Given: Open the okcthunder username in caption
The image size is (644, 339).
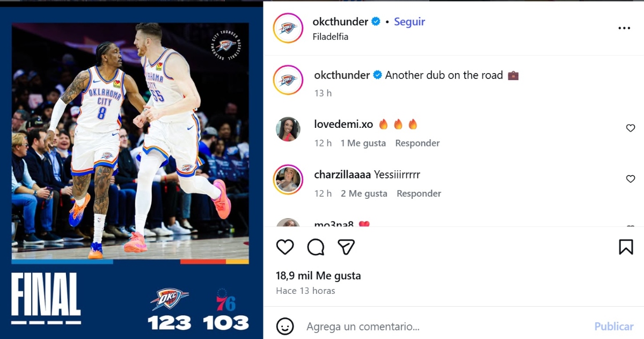Looking at the screenshot, I should [342, 75].
